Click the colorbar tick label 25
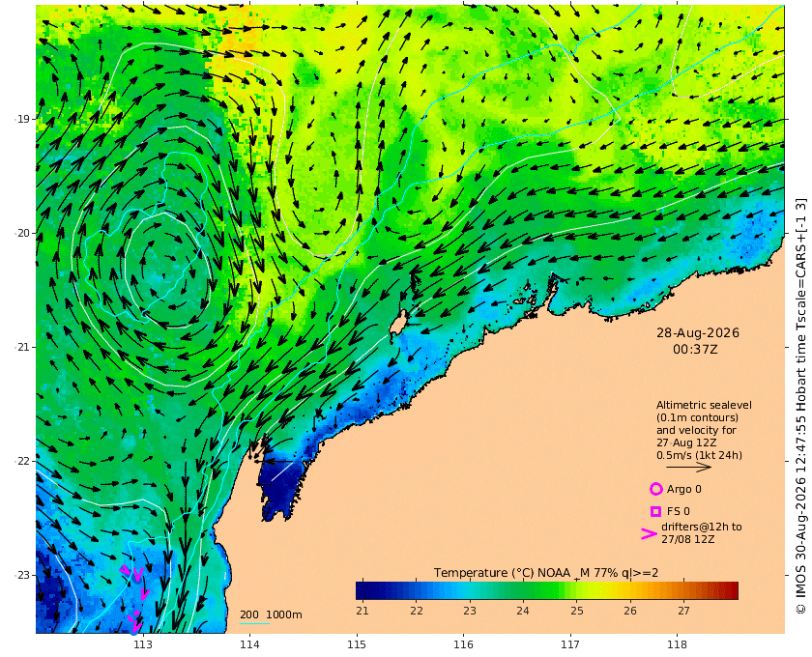The image size is (812, 657). [x=577, y=611]
